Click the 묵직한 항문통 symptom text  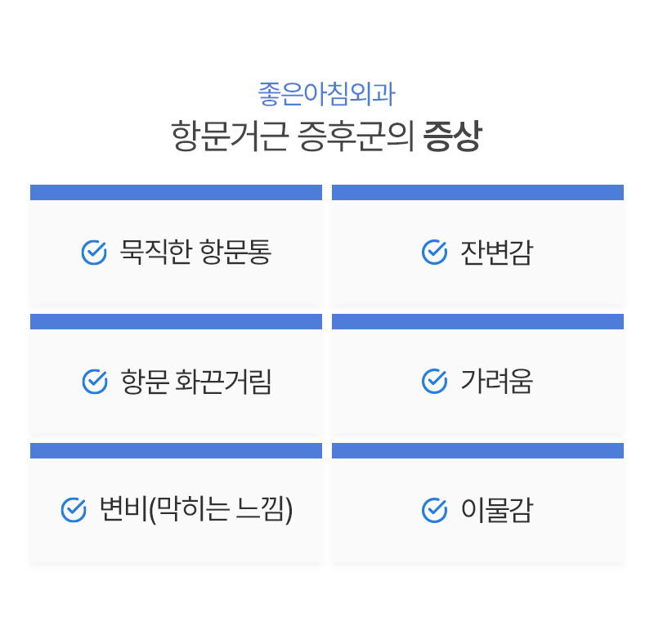click(195, 253)
